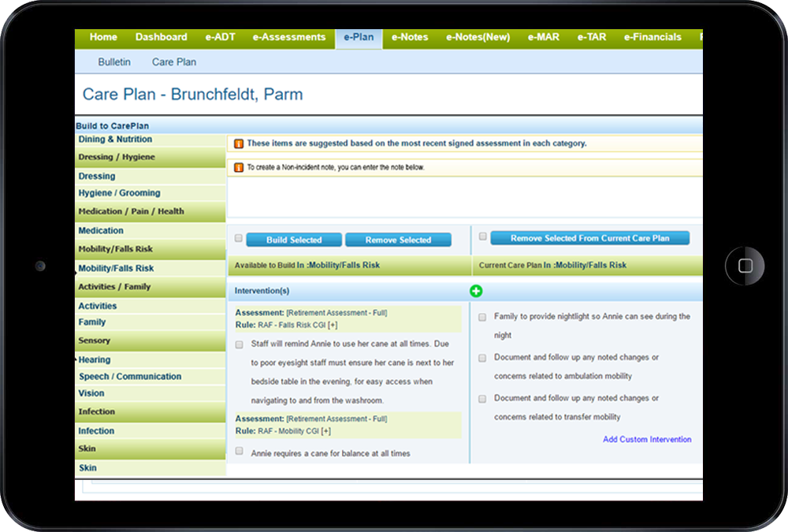Click the Build Selected button

pos(293,240)
